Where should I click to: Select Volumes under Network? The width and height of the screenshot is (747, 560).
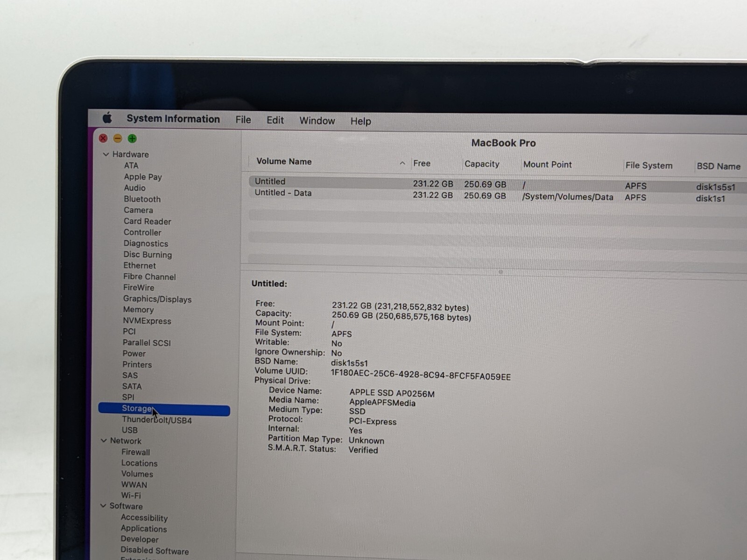click(x=137, y=474)
